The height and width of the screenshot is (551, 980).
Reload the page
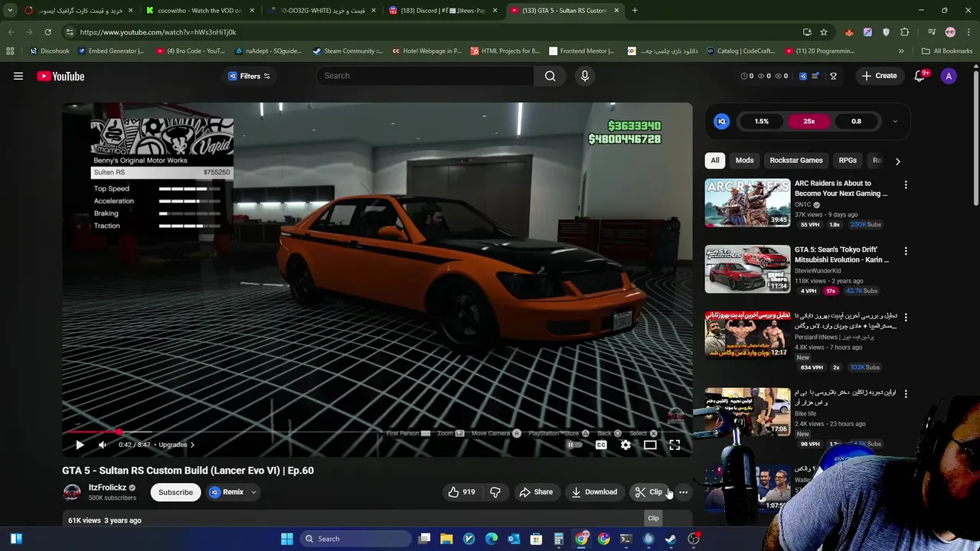point(47,32)
